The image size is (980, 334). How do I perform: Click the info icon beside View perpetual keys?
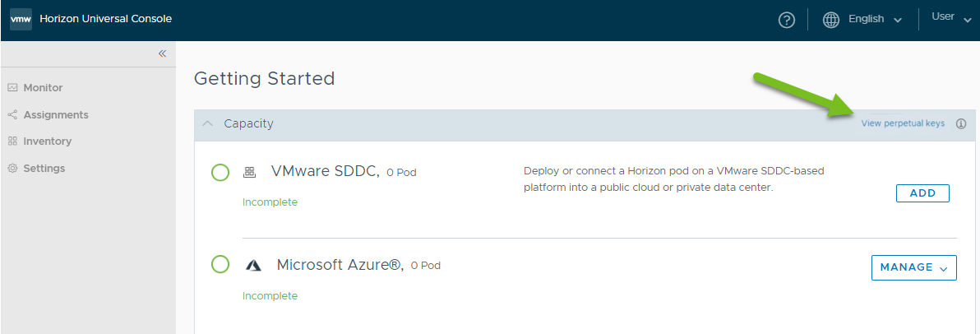(x=961, y=124)
